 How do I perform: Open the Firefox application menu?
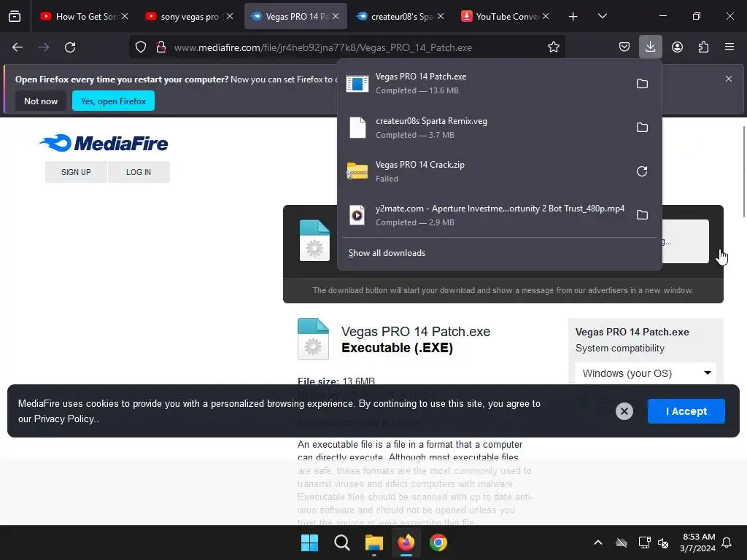729,47
